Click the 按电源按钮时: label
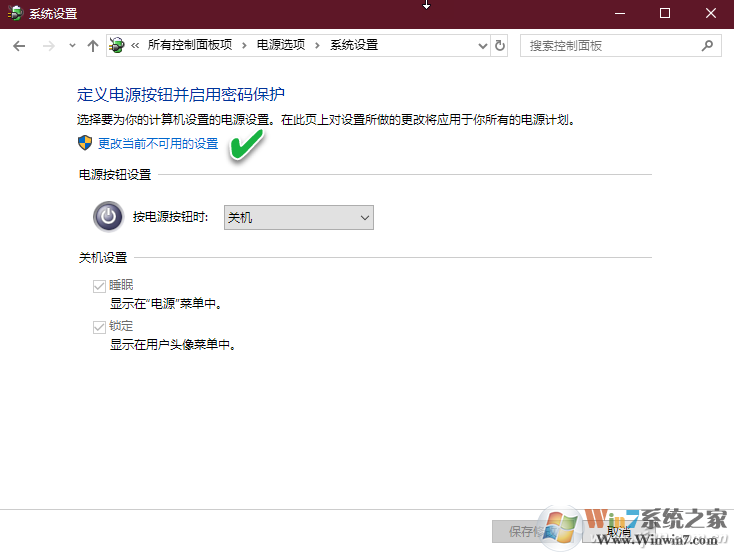734x554 pixels. tap(170, 217)
